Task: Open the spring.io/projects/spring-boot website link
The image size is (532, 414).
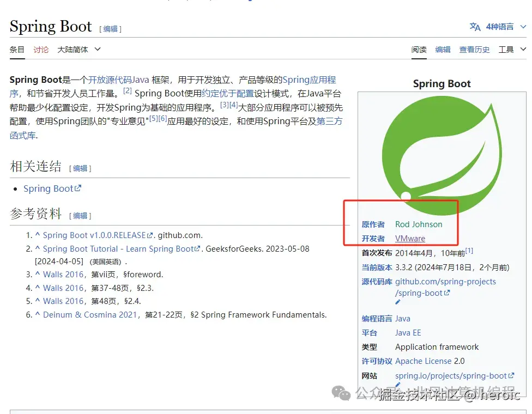Action: [x=451, y=376]
